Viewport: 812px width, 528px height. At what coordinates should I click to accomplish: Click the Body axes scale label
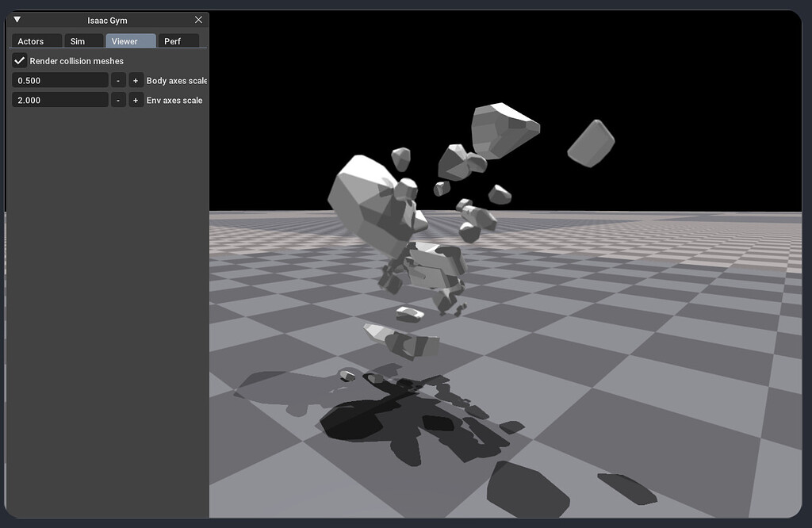click(176, 79)
